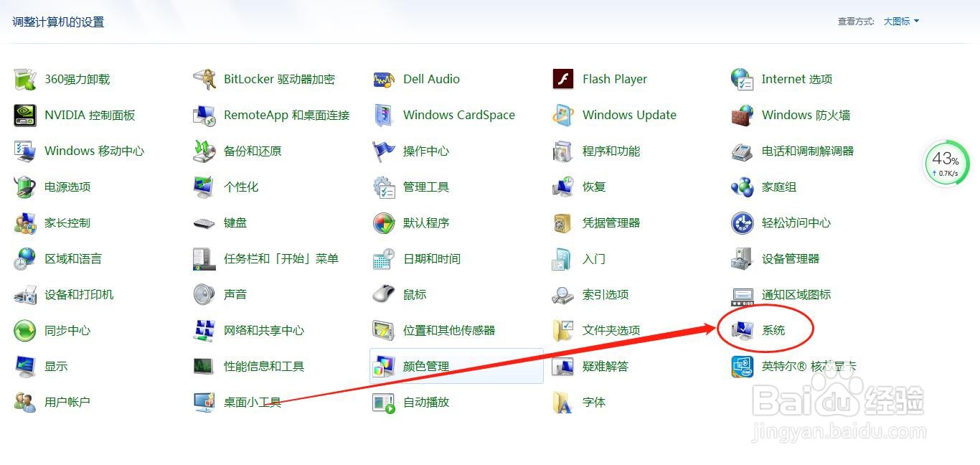This screenshot has height=465, width=980.
Task: Click the Windows Update link text
Action: tap(629, 115)
